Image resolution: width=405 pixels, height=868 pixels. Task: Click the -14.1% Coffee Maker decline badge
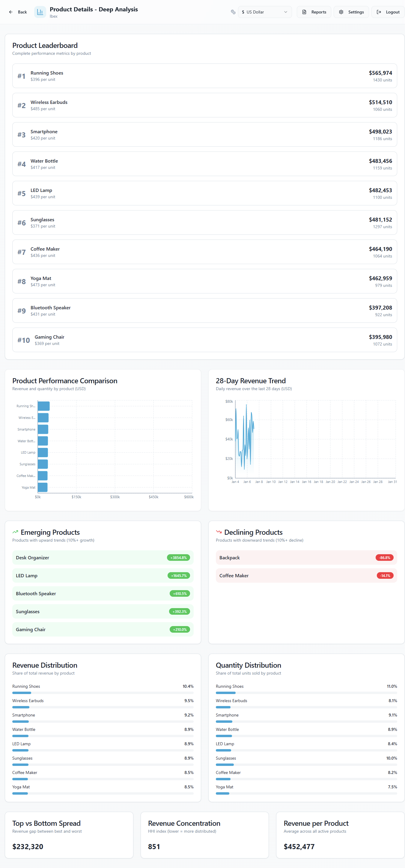pos(385,575)
